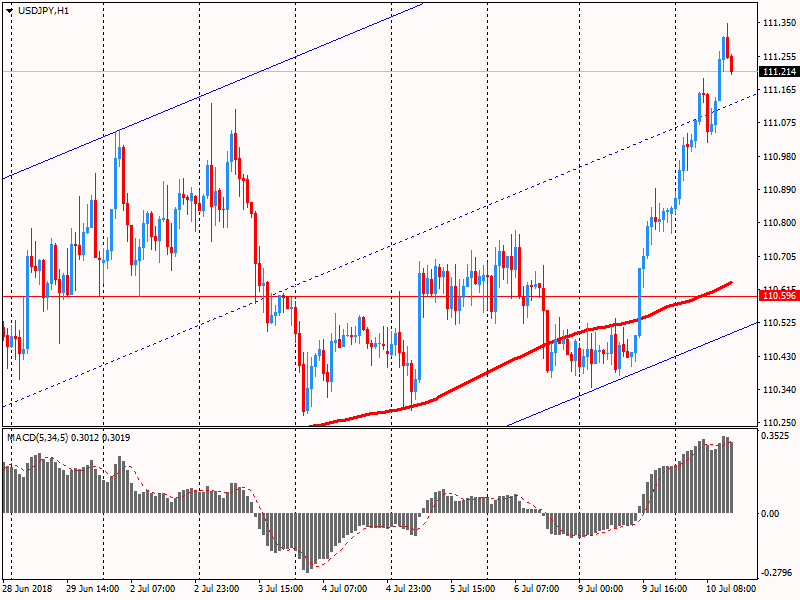Click the 6 Jul 07:00 time label

click(x=537, y=589)
